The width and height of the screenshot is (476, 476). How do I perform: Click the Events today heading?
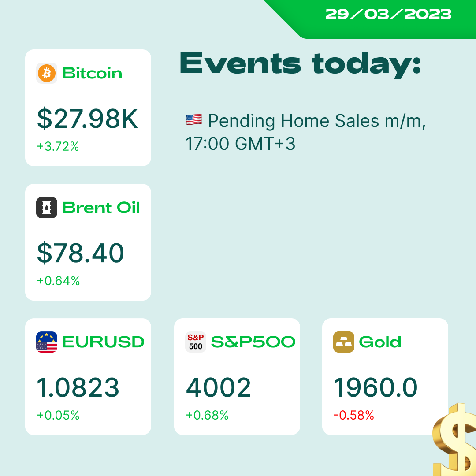tap(300, 64)
